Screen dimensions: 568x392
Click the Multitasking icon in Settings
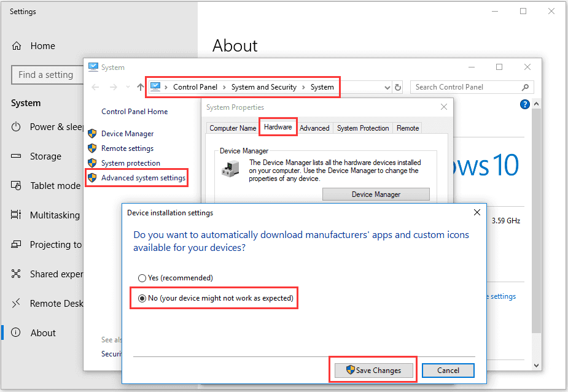[x=15, y=215]
